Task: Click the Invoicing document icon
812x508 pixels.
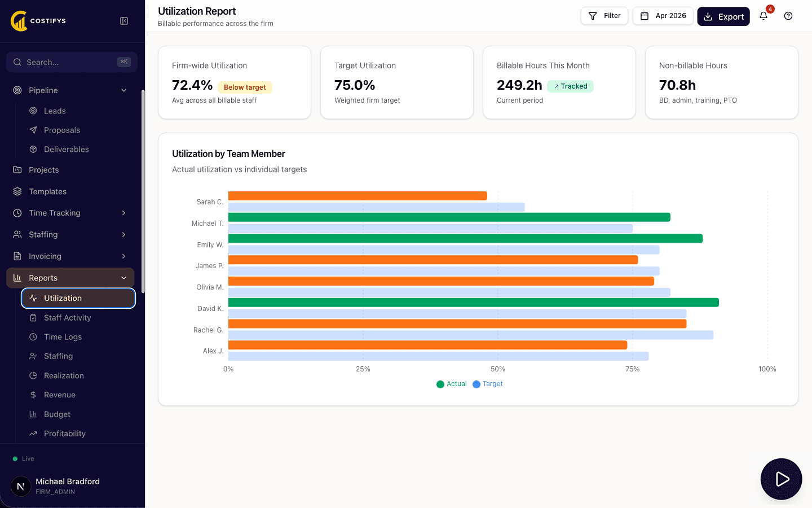Action: 17,256
